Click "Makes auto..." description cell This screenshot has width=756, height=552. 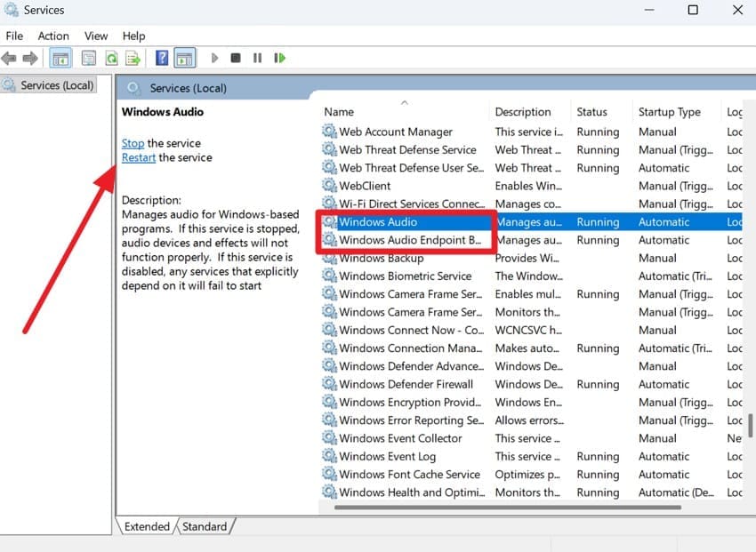click(527, 348)
